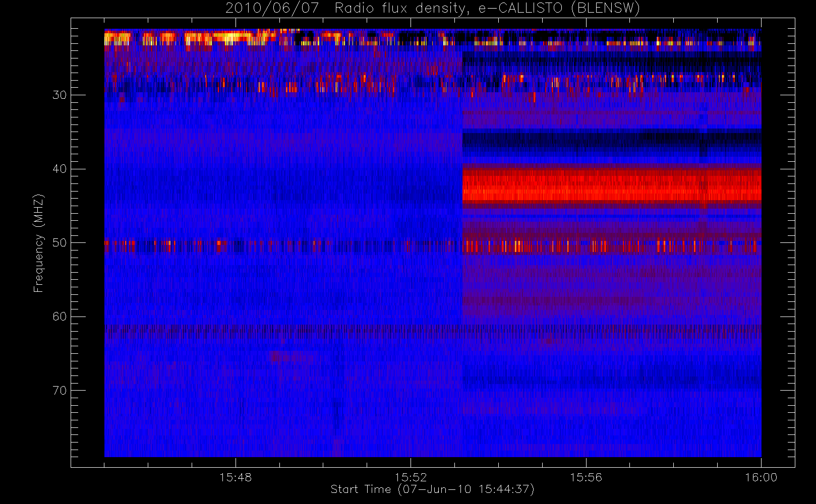This screenshot has width=816, height=504.
Task: Click the bright red emission band near 42 MHz
Action: pyautogui.click(x=612, y=185)
